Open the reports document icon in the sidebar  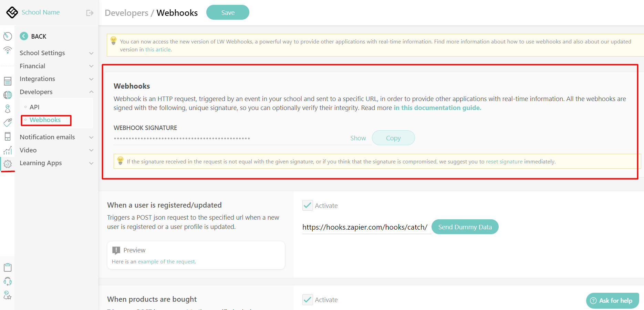point(8,81)
